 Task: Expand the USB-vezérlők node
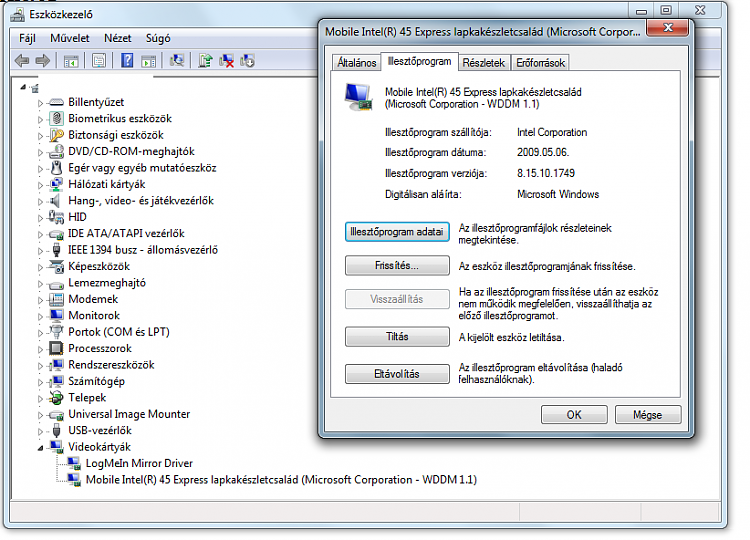[41, 431]
